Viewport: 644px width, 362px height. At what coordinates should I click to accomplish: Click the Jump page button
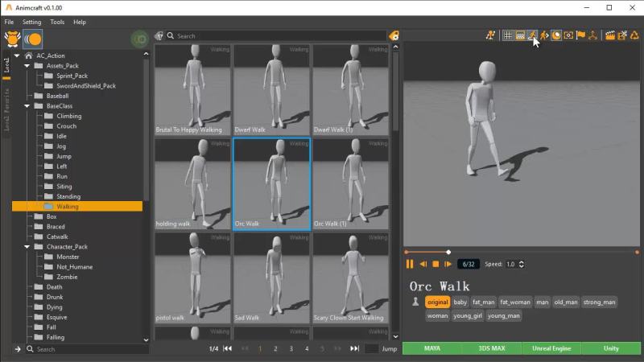pyautogui.click(x=390, y=349)
